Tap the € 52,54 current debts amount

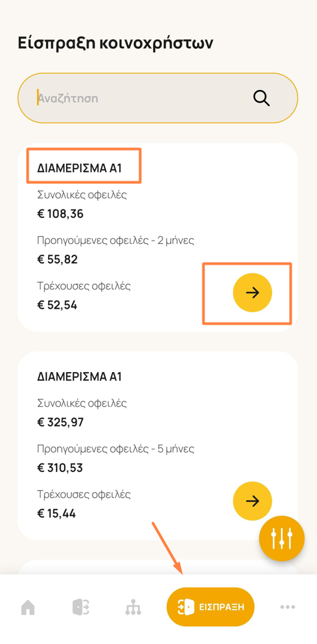[x=57, y=305]
